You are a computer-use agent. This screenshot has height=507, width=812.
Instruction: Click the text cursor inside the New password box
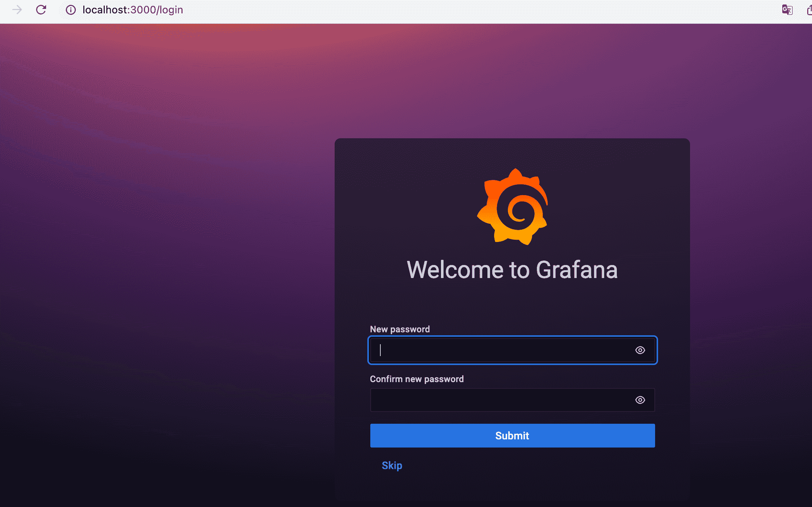click(x=380, y=350)
